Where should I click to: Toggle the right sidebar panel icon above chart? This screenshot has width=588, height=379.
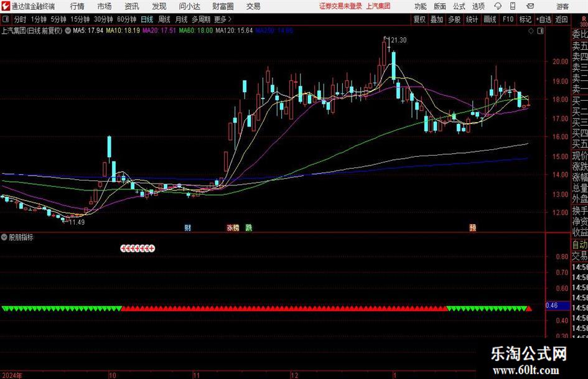coord(540,30)
